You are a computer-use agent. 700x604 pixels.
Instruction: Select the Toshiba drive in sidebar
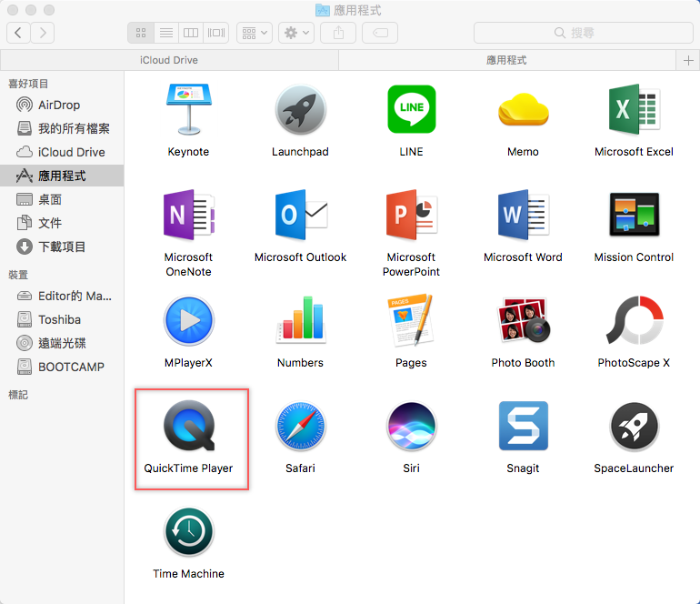pyautogui.click(x=62, y=319)
